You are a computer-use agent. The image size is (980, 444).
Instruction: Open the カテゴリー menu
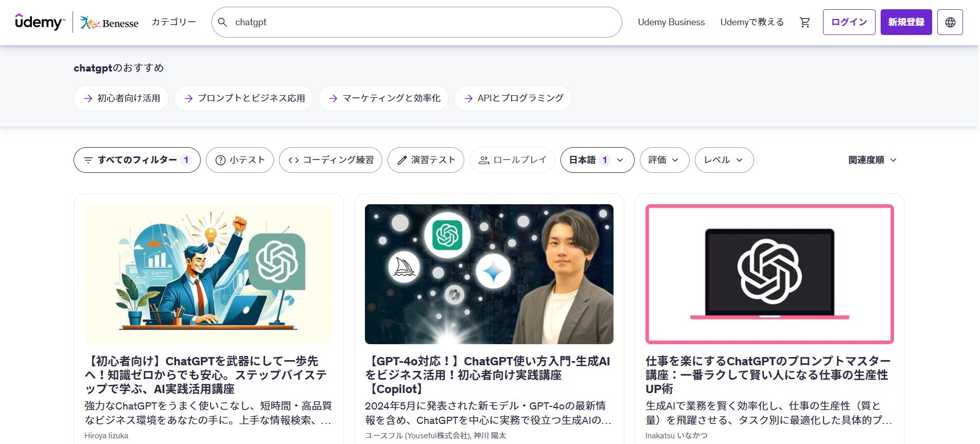pyautogui.click(x=174, y=22)
